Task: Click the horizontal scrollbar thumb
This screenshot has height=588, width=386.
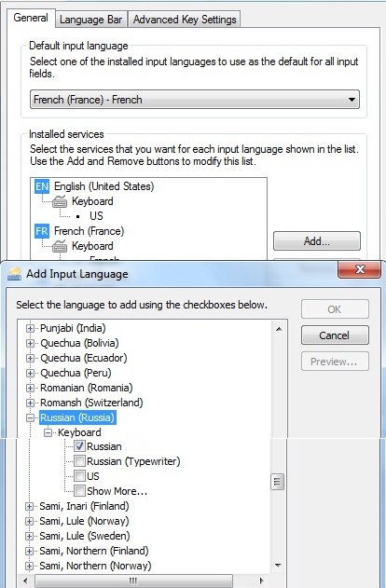Action: tap(134, 581)
